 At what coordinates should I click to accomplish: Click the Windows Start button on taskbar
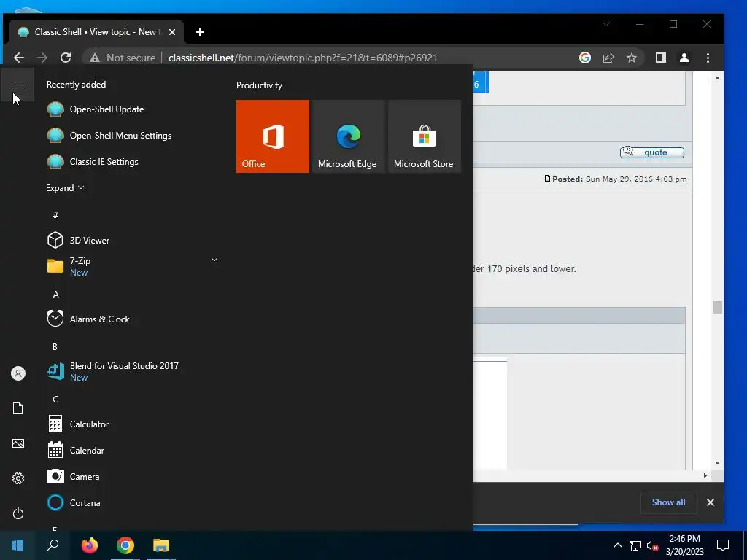(18, 545)
